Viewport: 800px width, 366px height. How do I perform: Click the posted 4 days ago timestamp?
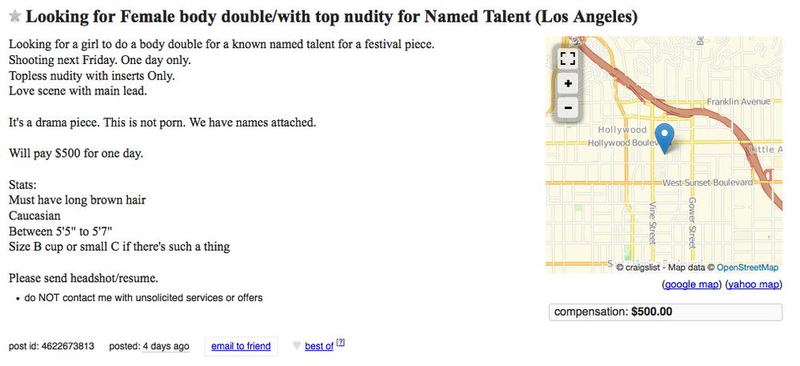[x=166, y=346]
